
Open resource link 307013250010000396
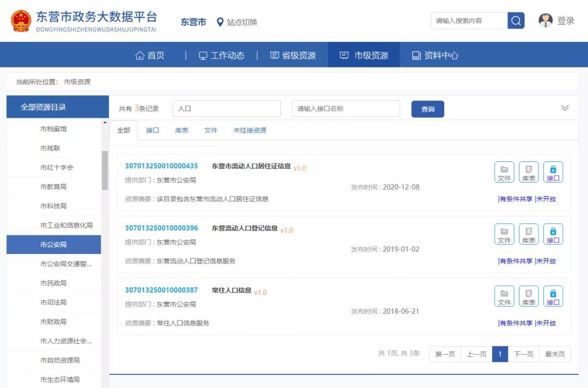click(161, 228)
